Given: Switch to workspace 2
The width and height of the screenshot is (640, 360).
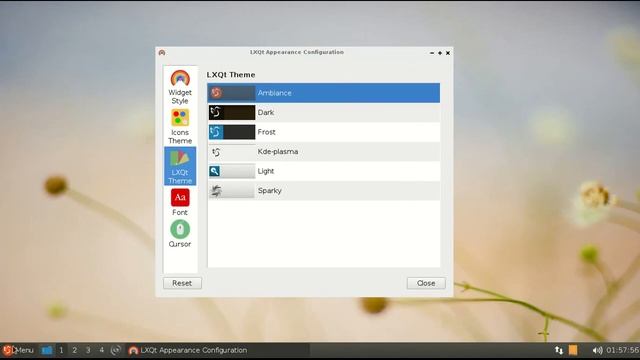Looking at the screenshot, I should [75, 350].
